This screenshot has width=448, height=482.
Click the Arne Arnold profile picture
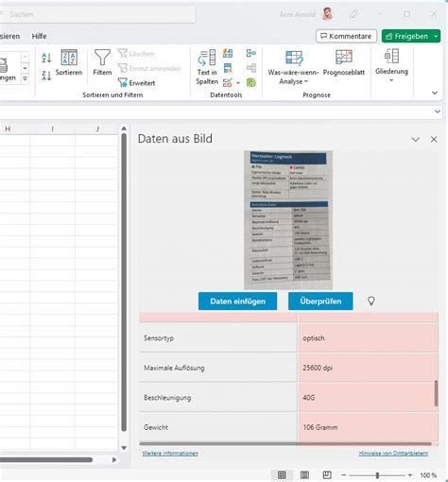(327, 14)
